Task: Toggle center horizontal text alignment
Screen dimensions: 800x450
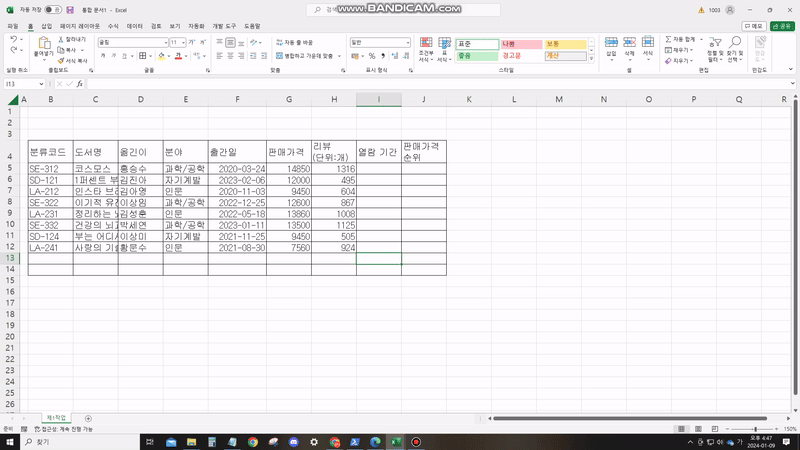Action: point(230,56)
